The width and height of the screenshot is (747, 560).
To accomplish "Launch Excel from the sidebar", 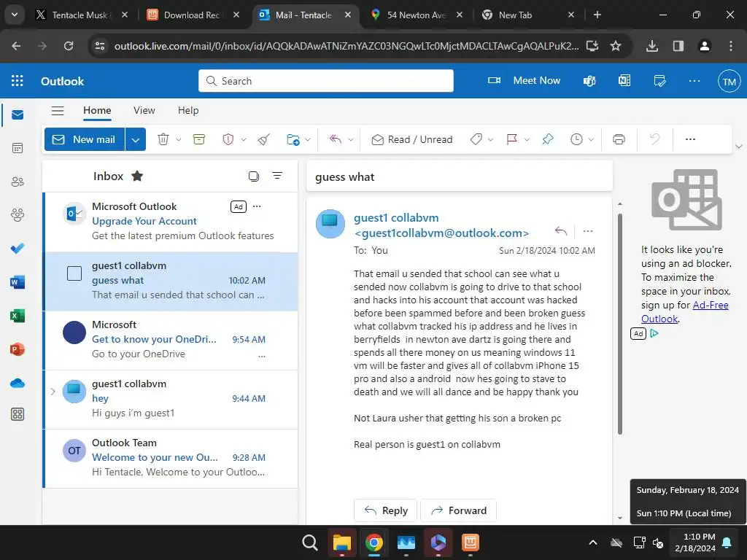I will 18,316.
